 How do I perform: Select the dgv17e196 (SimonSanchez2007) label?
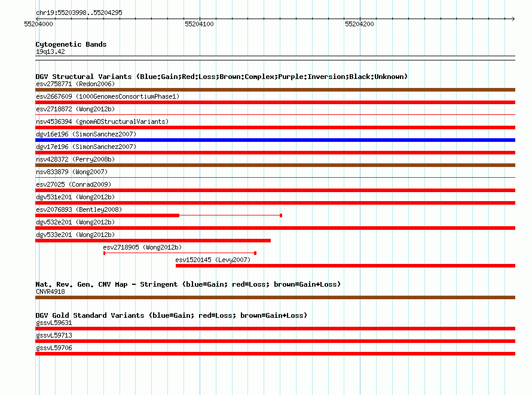(86, 147)
